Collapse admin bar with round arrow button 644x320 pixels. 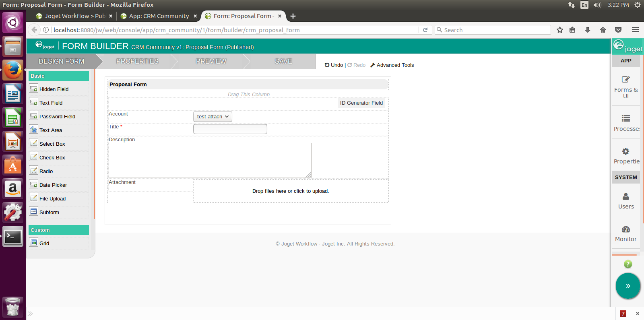point(628,286)
